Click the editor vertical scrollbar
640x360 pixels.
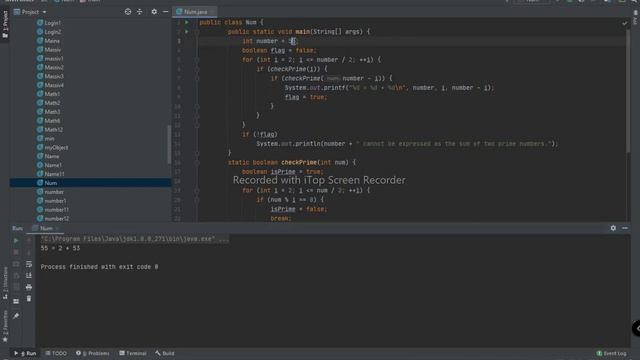(x=628, y=92)
